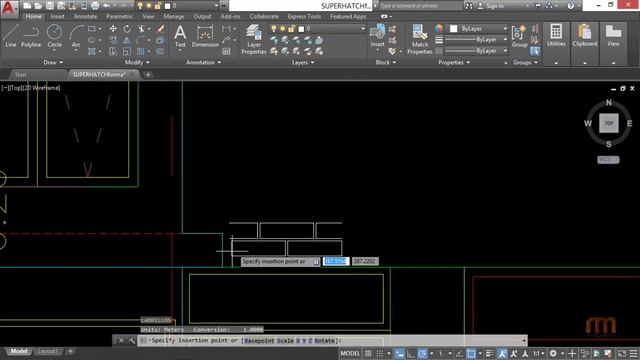
Task: Click the Erase tool in Modify panel
Action: tap(160, 29)
